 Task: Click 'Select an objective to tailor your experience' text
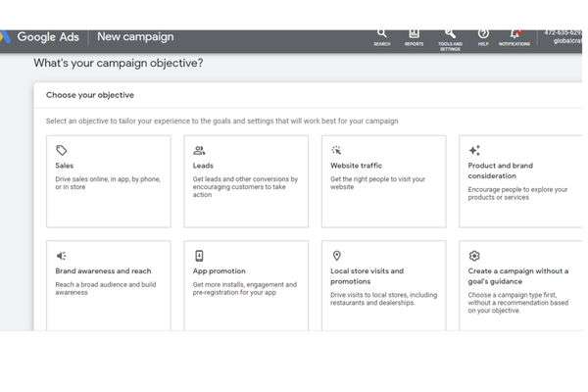222,122
